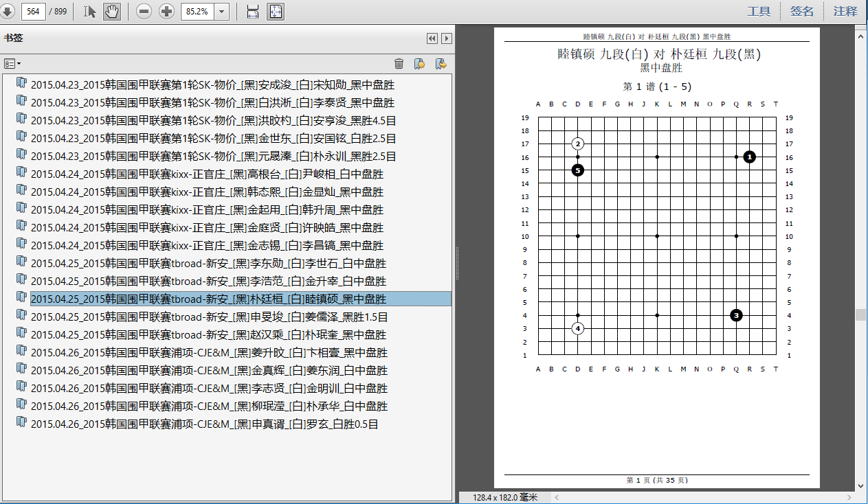Open bookmark 洪旼杓 vs 安亨浚 黑胜4.5目
The width and height of the screenshot is (868, 504).
214,120
